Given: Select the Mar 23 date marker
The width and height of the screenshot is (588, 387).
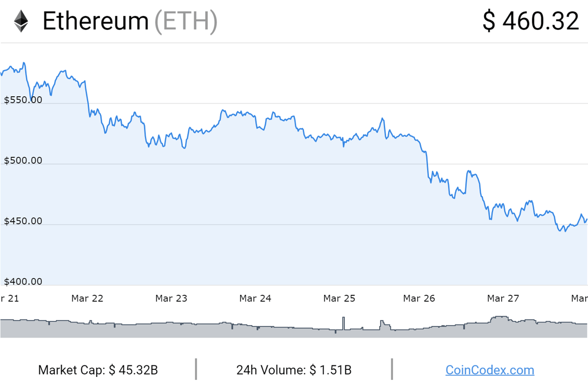Looking at the screenshot, I should (171, 298).
